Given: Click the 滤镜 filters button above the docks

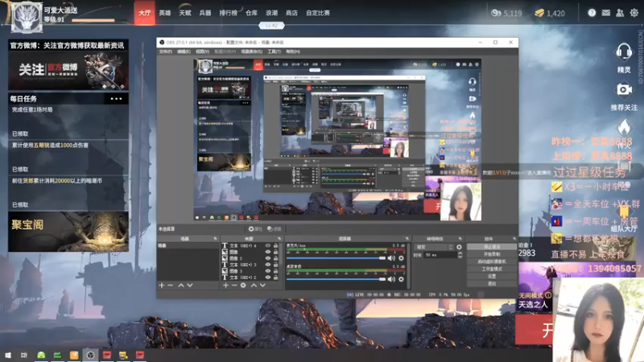Looking at the screenshot, I should point(274,229).
